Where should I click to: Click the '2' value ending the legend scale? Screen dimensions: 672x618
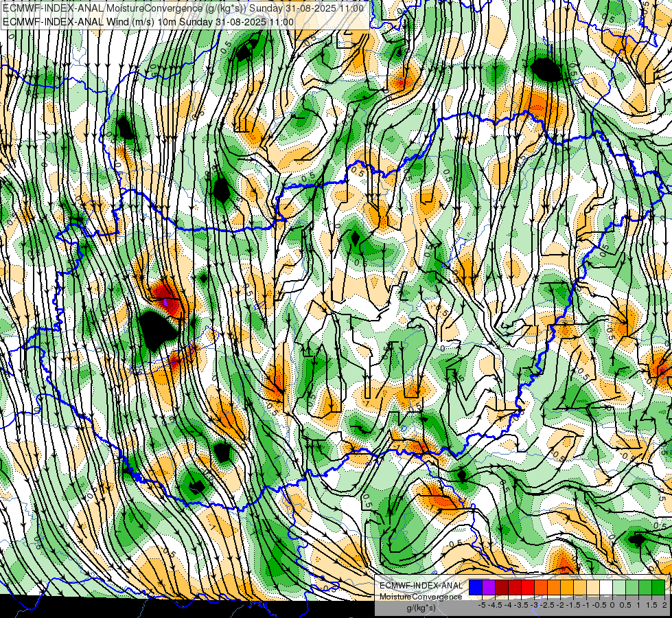(664, 605)
